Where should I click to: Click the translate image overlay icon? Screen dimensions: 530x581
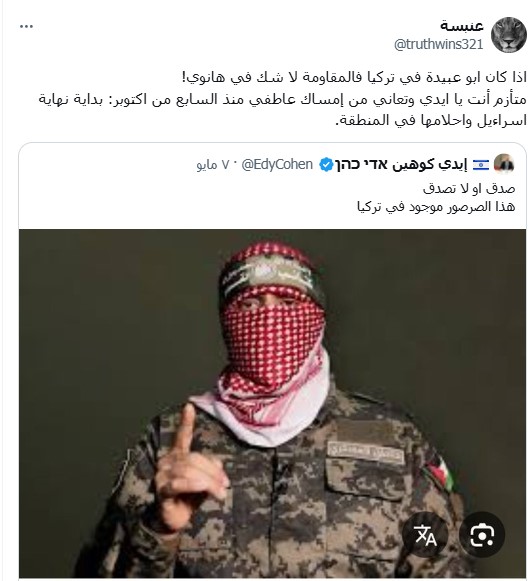425,534
